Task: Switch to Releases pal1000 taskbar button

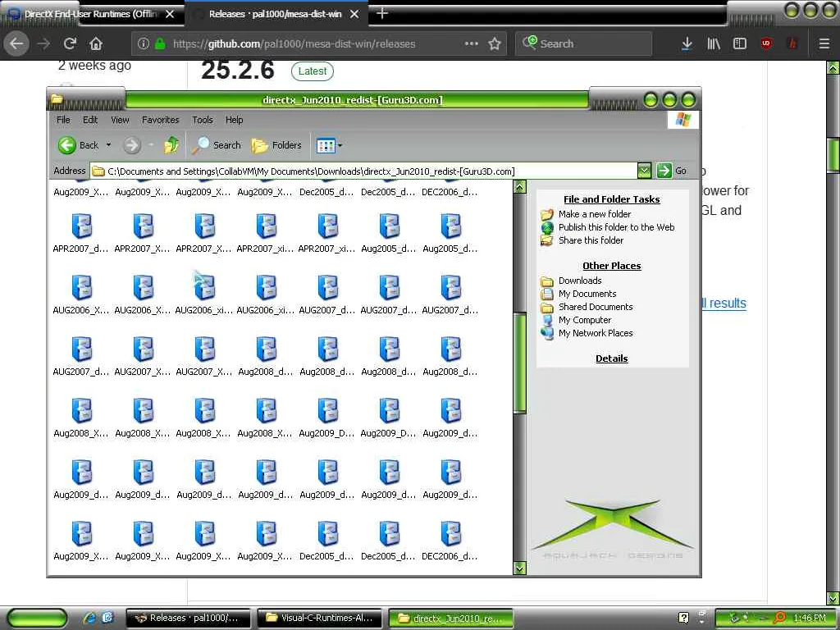Action: click(x=189, y=618)
